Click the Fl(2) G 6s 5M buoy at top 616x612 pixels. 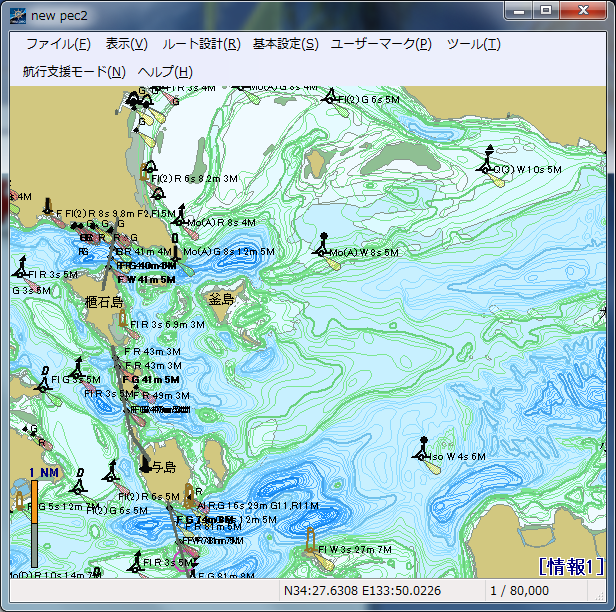point(331,96)
